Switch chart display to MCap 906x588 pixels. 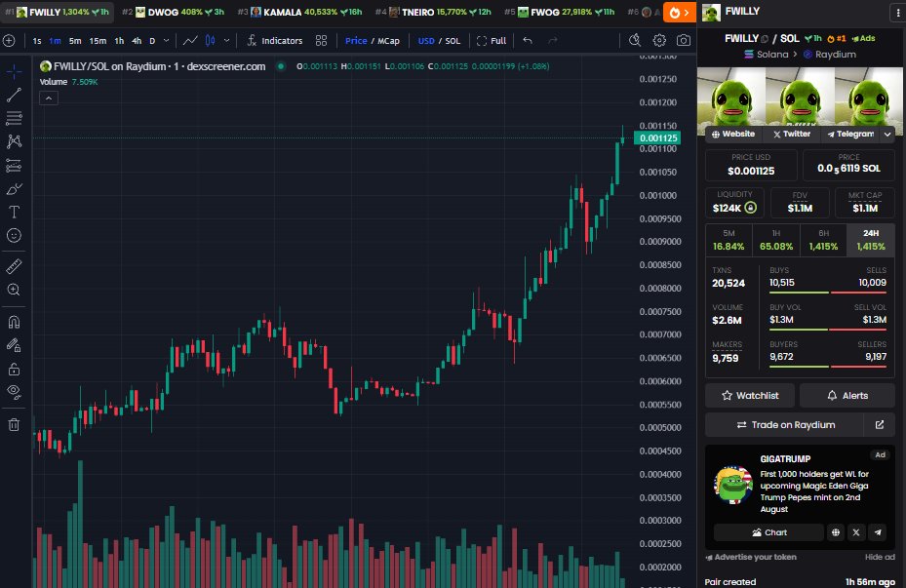[x=389, y=40]
